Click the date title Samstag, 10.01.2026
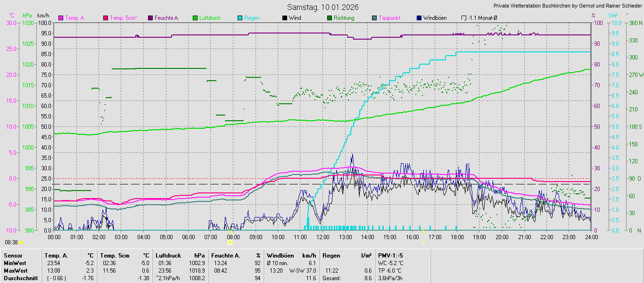 323,7
